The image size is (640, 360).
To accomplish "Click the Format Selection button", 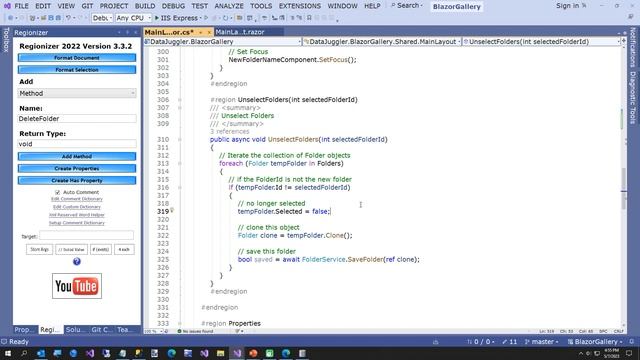I will point(77,70).
